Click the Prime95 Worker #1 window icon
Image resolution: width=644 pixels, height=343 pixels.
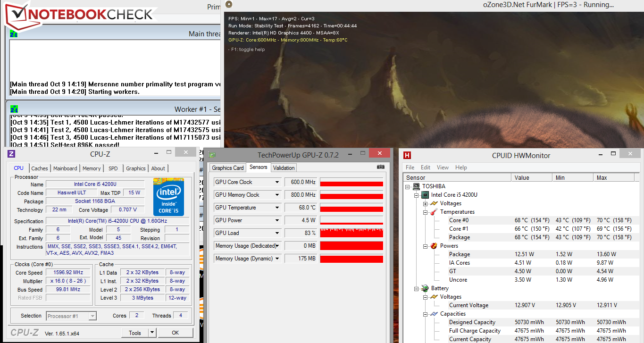(14, 109)
